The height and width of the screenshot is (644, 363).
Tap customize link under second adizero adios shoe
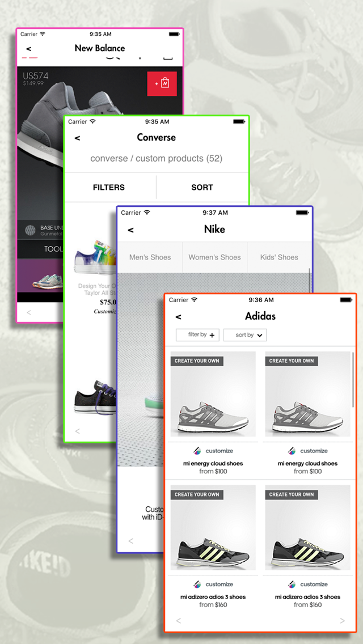307,584
